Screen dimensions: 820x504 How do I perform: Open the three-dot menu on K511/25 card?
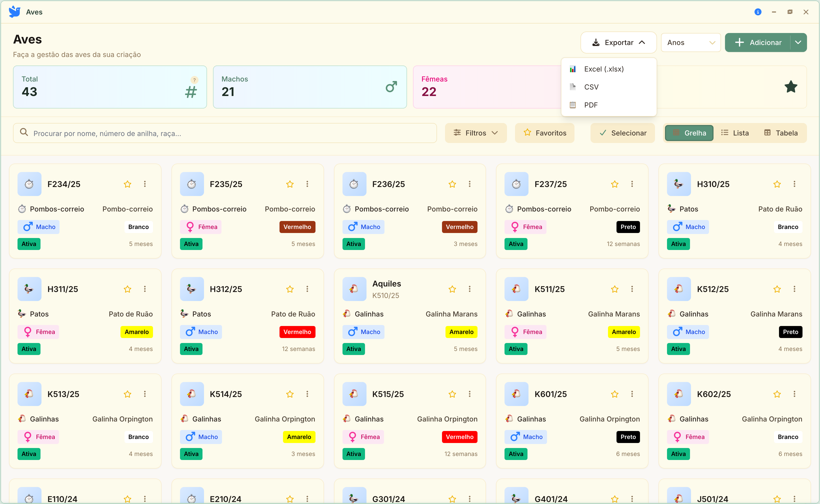pos(632,289)
